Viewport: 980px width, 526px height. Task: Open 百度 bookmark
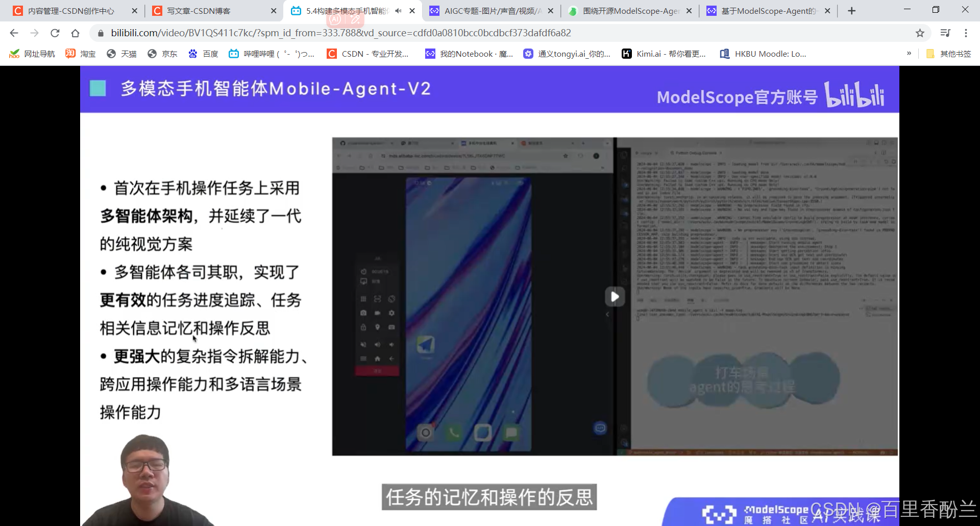tap(203, 54)
